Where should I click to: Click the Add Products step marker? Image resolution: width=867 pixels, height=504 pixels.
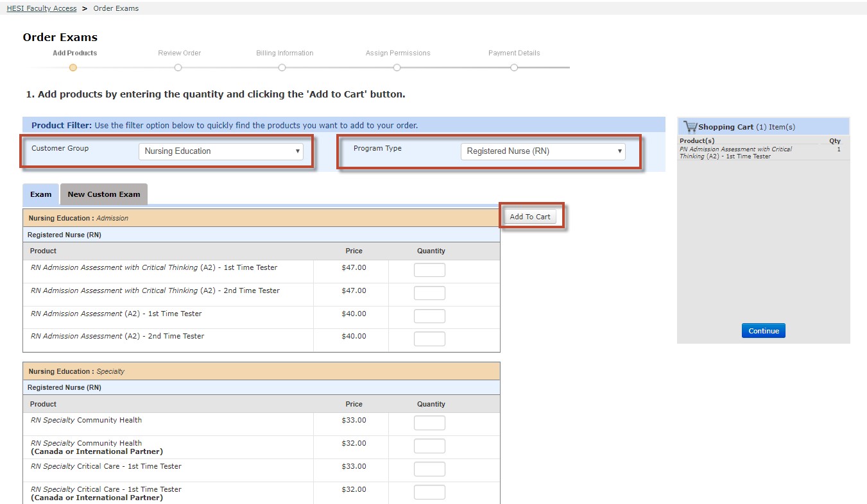(x=73, y=67)
